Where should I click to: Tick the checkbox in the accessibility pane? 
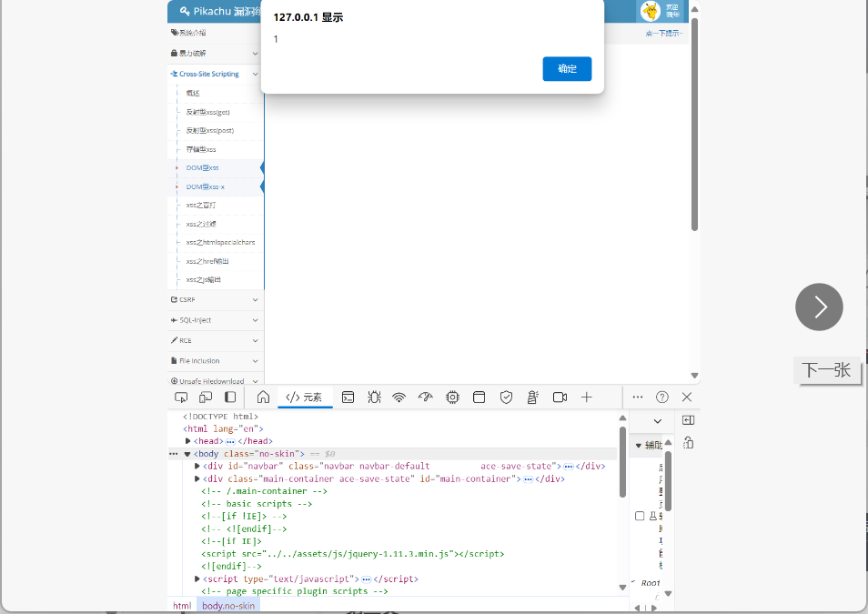640,516
